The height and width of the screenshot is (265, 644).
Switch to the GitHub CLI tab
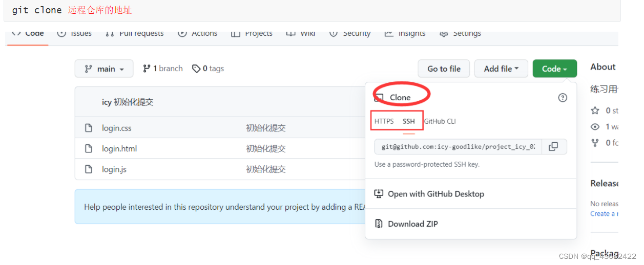click(x=440, y=121)
